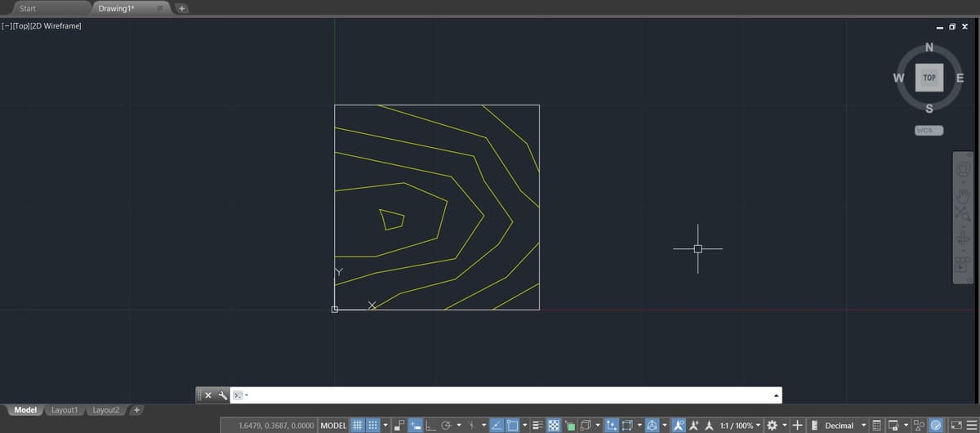Click quick properties icon
This screenshot has height=433, width=980.
click(876, 426)
